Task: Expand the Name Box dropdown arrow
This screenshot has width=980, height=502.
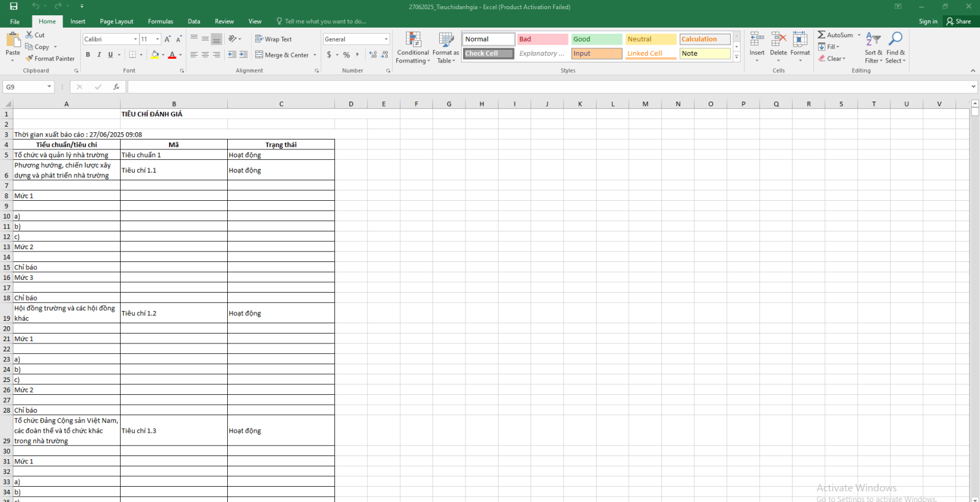Action: coord(49,87)
